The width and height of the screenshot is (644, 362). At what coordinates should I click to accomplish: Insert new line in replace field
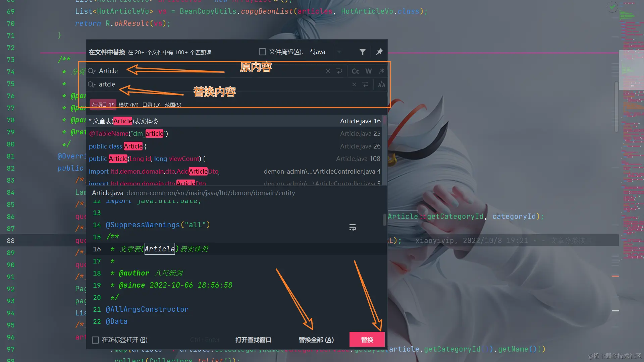pyautogui.click(x=366, y=85)
